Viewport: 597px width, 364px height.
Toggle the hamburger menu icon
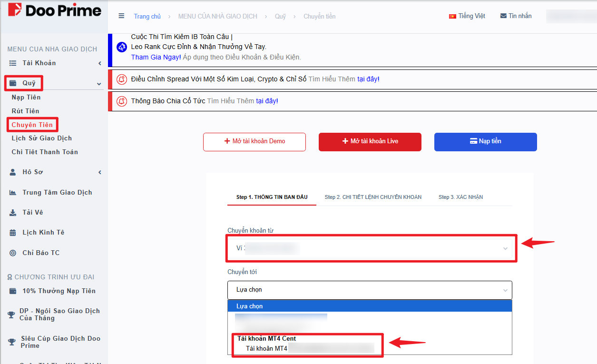pos(121,16)
